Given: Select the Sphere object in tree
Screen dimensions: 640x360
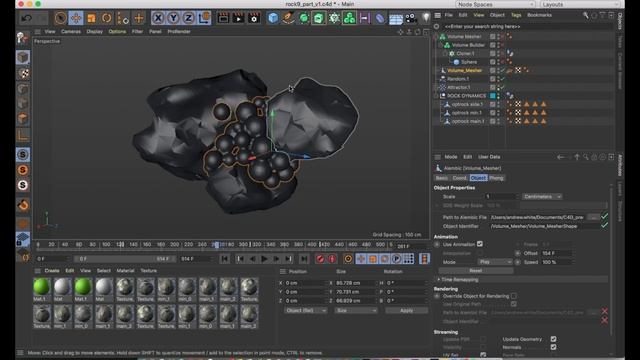Looking at the screenshot, I should pyautogui.click(x=469, y=62).
